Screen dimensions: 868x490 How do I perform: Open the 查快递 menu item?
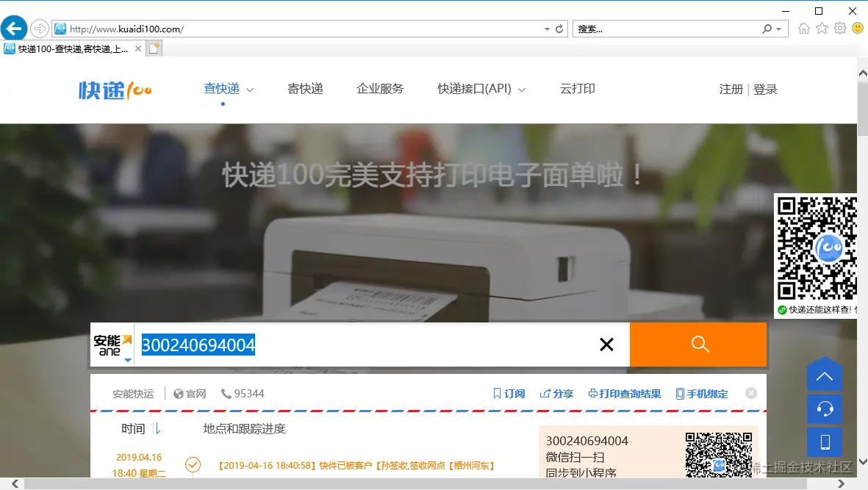tap(221, 88)
